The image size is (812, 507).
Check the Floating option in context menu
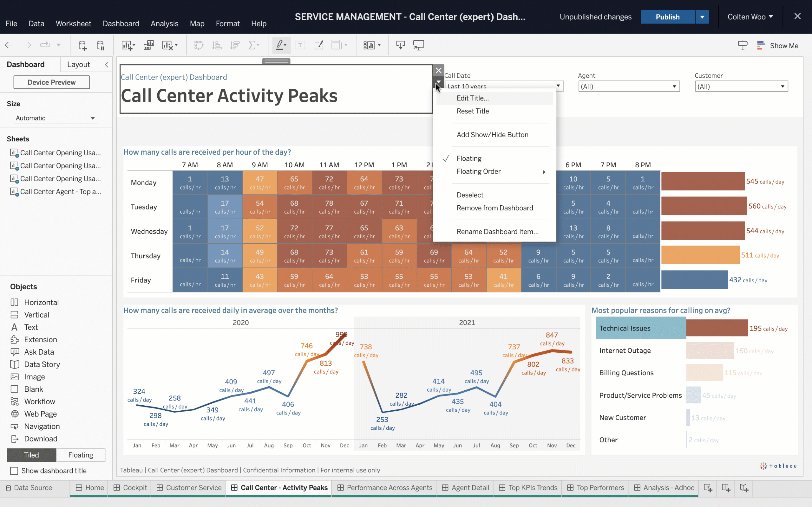(x=469, y=158)
